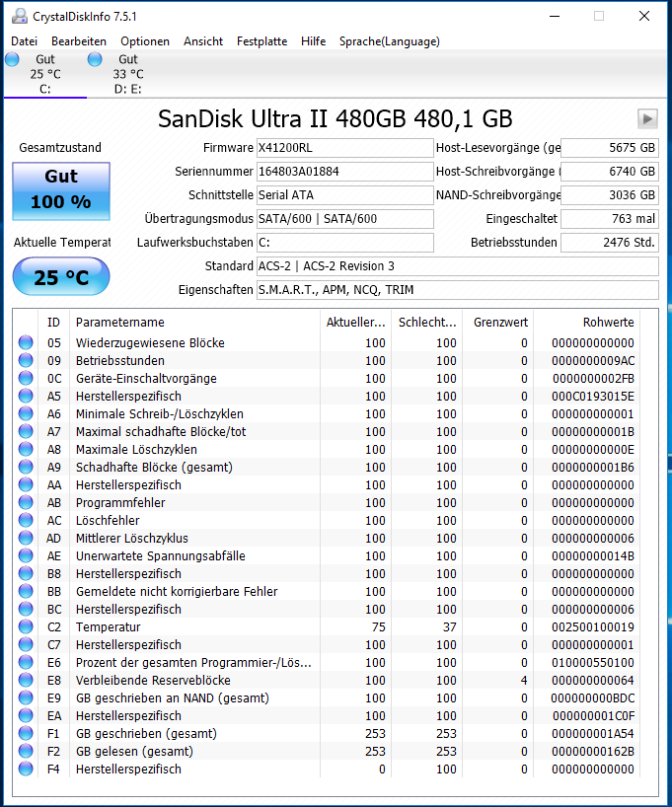Click status icon of row AA
The image size is (672, 807).
[x=26, y=484]
